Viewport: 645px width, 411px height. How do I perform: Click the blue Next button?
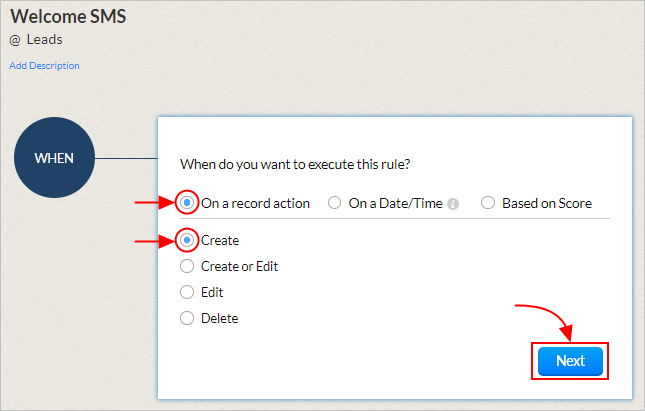tap(570, 361)
